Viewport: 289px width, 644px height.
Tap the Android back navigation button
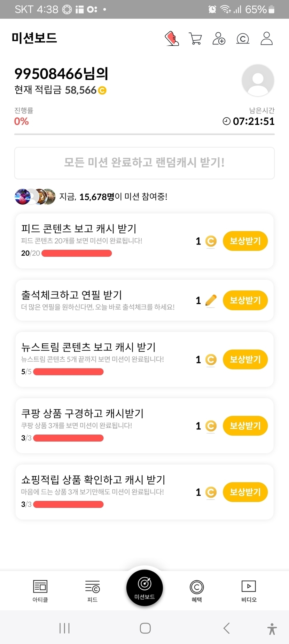[226, 628]
